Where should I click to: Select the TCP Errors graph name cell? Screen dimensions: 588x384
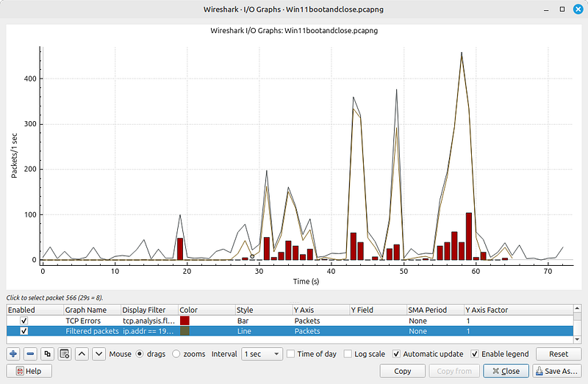93,321
